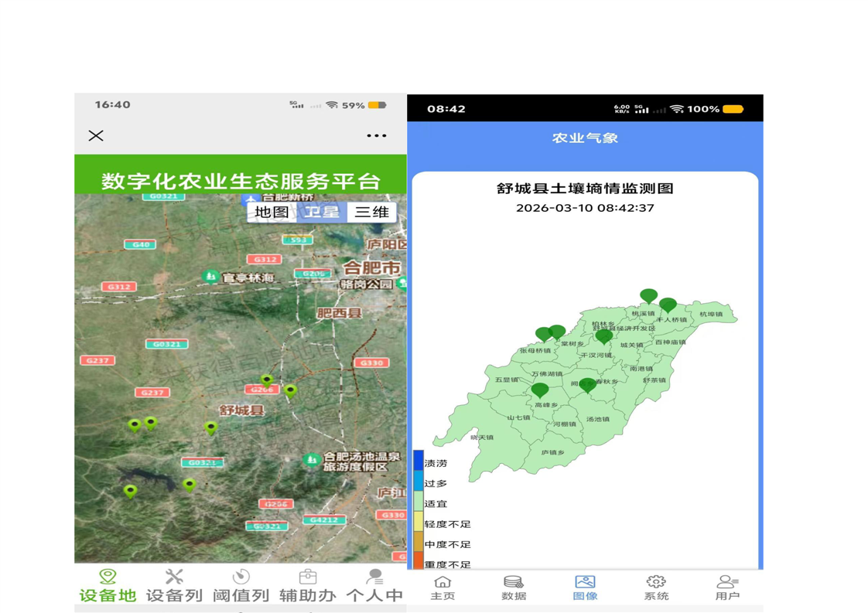
Task: Click the 汤池镇 region on soil map
Action: coord(597,419)
